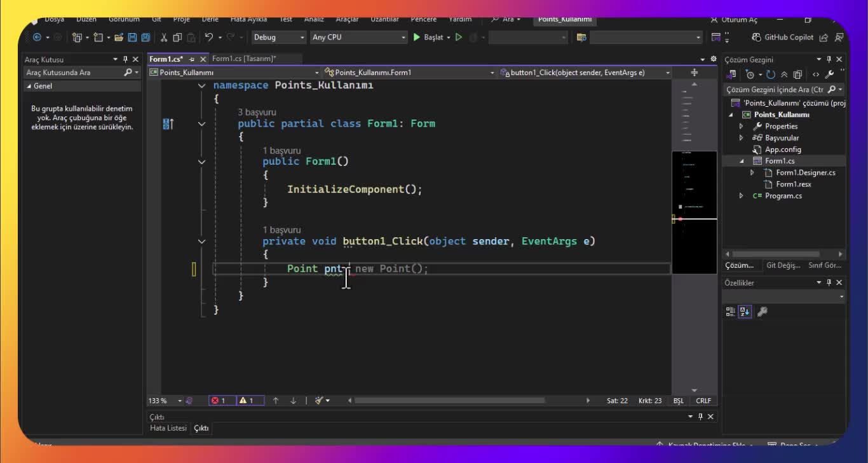This screenshot has width=868, height=463.
Task: Expand the Başvurular references node
Action: pyautogui.click(x=741, y=138)
